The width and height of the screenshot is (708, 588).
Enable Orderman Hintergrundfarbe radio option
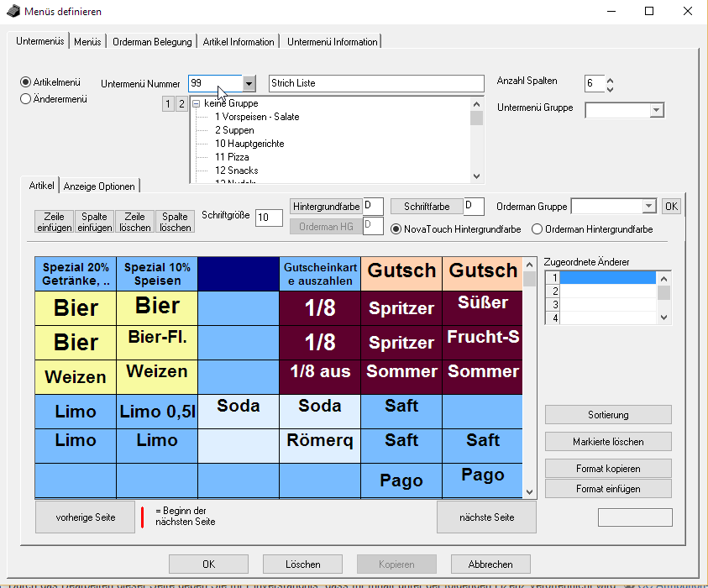[538, 229]
